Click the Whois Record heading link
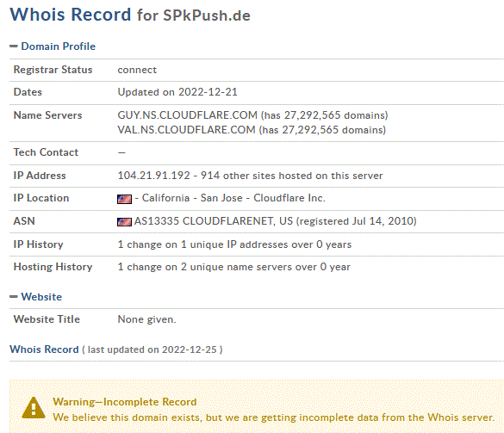 click(44, 349)
